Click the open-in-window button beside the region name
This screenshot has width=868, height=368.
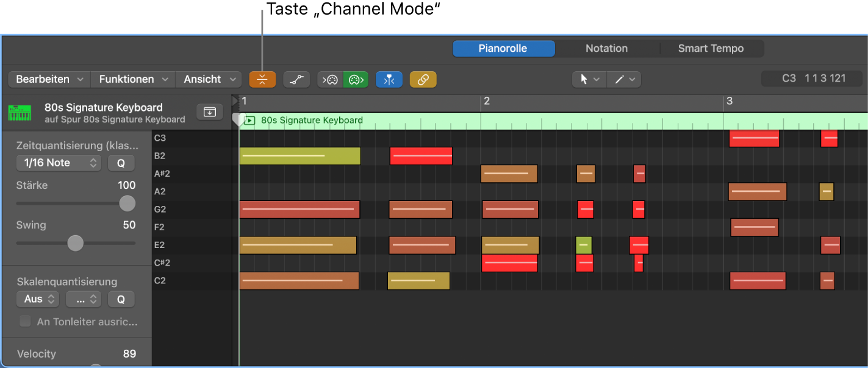209,112
